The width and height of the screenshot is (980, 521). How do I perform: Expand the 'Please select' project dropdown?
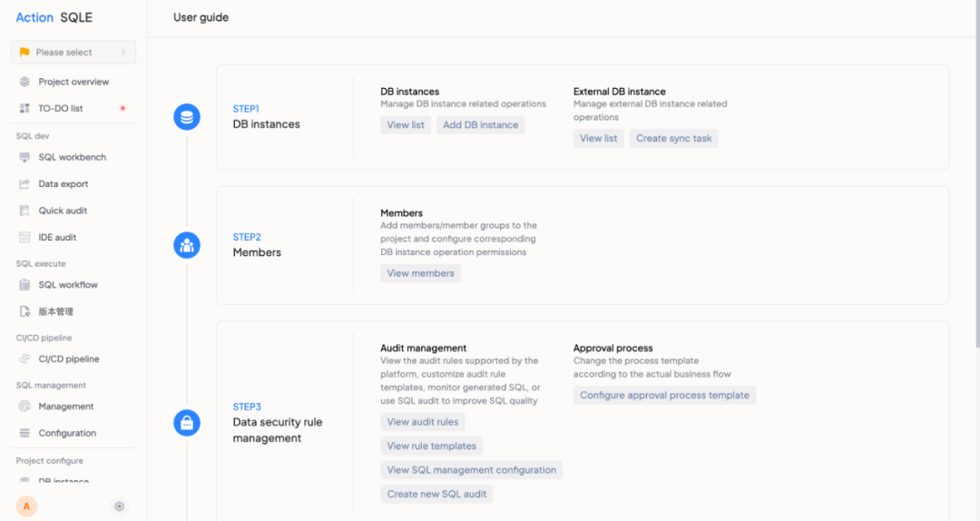(x=73, y=53)
